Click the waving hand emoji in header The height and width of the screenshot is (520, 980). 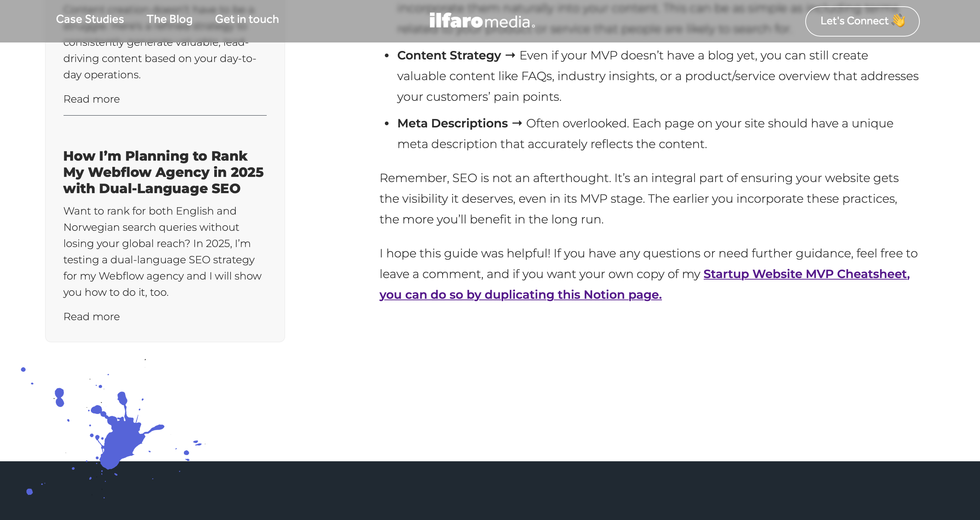click(x=898, y=21)
